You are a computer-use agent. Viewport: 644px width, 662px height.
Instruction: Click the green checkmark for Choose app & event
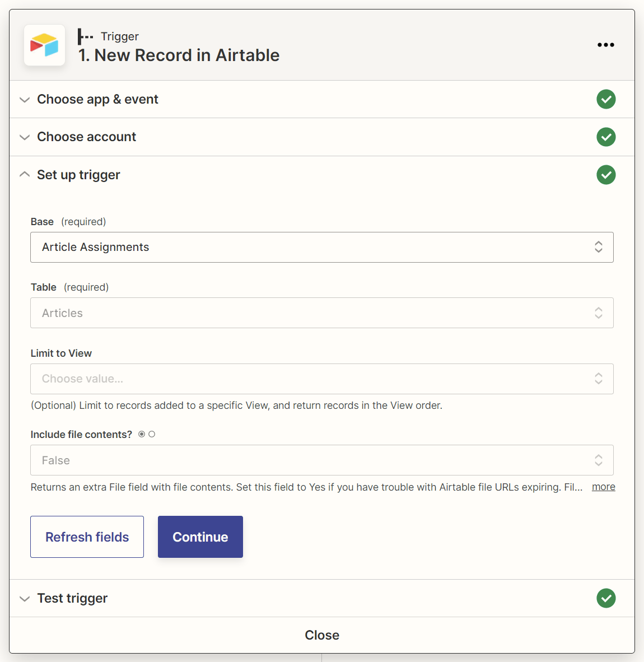click(x=606, y=99)
